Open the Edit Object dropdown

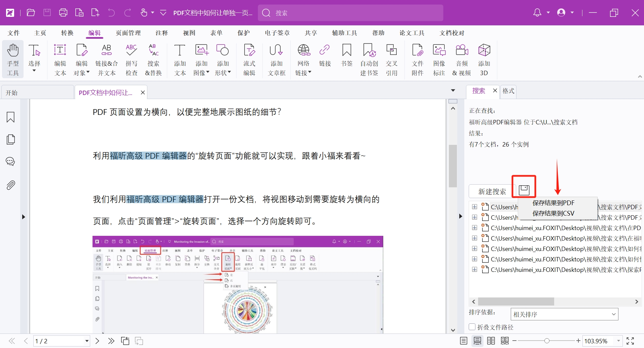[x=88, y=72]
